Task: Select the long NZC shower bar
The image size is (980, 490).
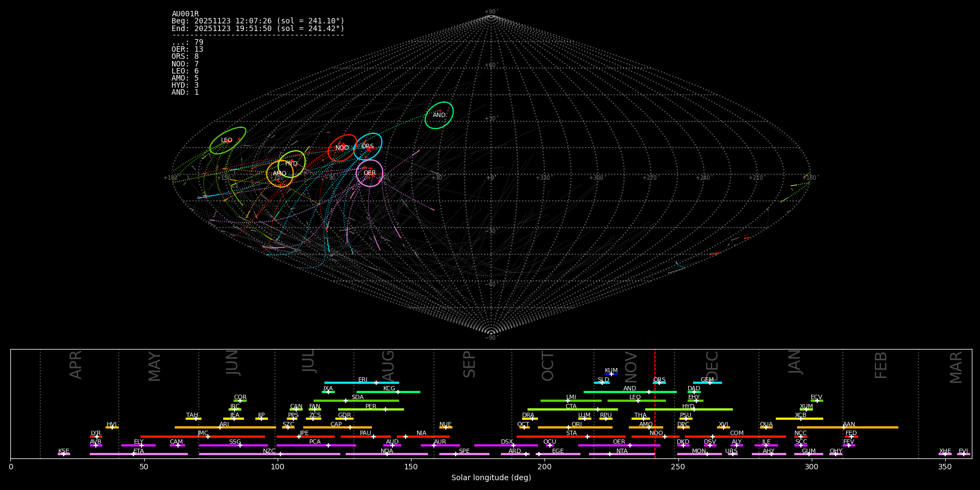Action: coord(269,454)
